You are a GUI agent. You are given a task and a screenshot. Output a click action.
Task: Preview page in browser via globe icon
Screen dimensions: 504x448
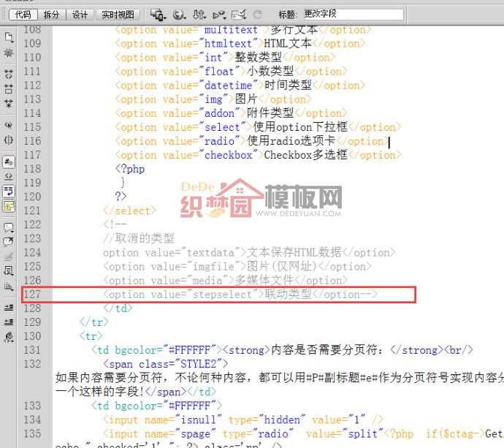[179, 14]
